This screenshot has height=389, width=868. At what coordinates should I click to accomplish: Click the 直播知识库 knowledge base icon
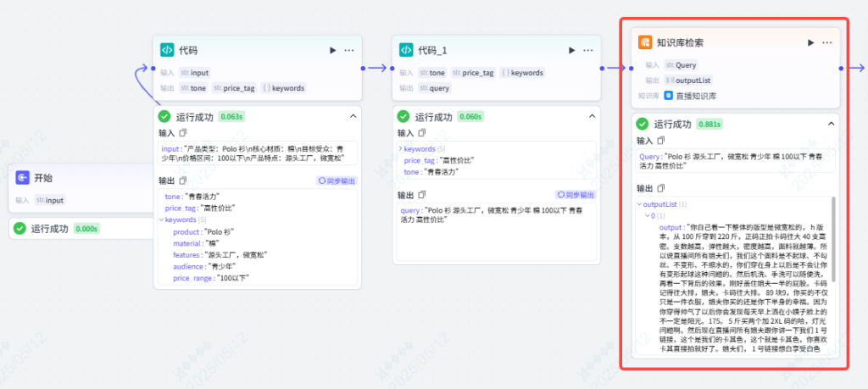(668, 96)
